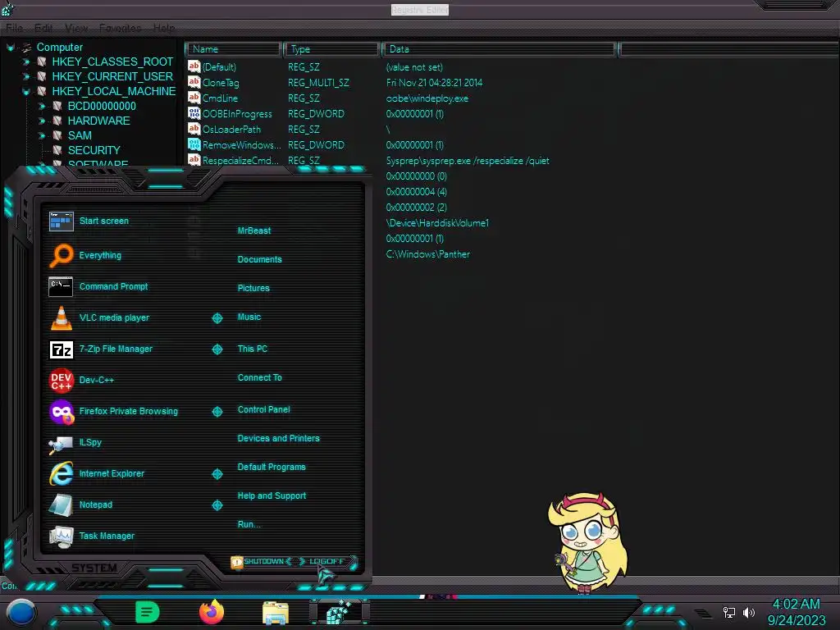Open File Explorer from the taskbar
The image size is (840, 630).
coord(276,613)
